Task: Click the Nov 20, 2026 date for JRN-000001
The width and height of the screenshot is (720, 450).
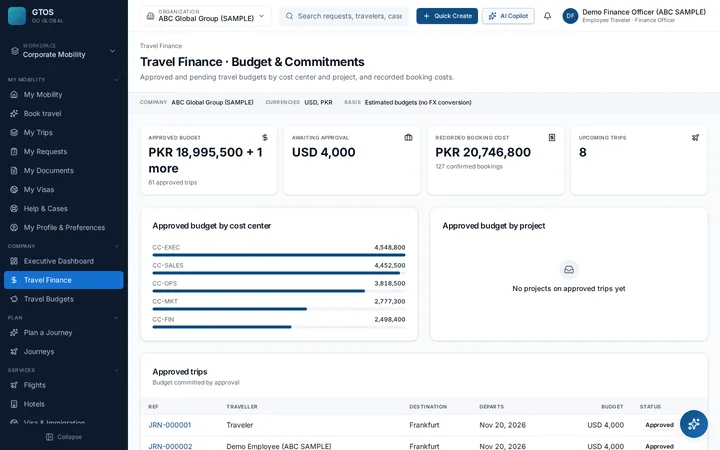Action: click(502, 425)
